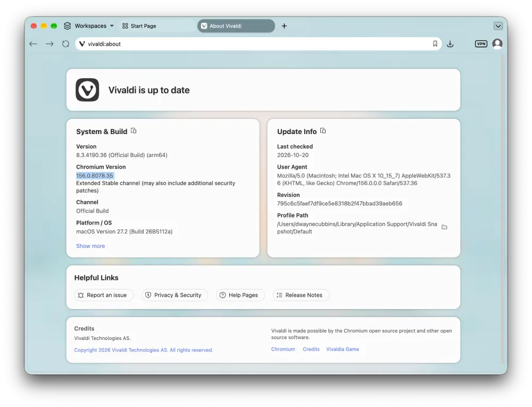Image resolution: width=532 pixels, height=407 pixels.
Task: Click the Copyright 2026 Vivaldi Technologies link
Action: (144, 350)
